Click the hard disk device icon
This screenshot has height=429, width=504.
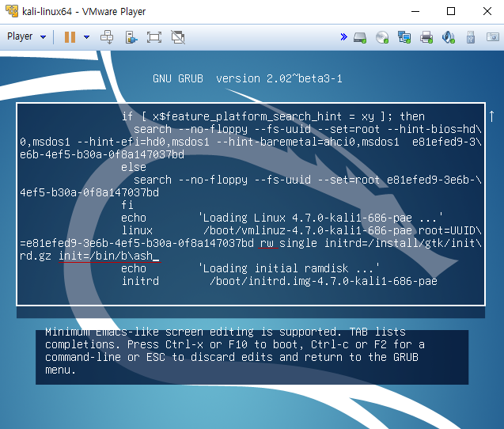tap(360, 37)
